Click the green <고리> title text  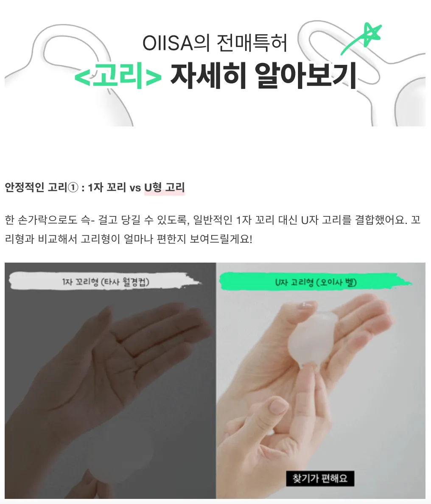pyautogui.click(x=118, y=75)
